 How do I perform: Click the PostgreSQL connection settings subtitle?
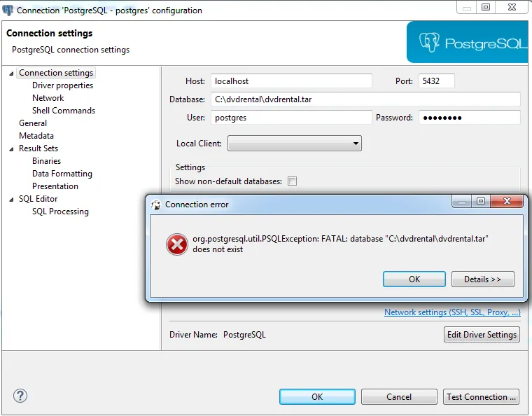[71, 50]
